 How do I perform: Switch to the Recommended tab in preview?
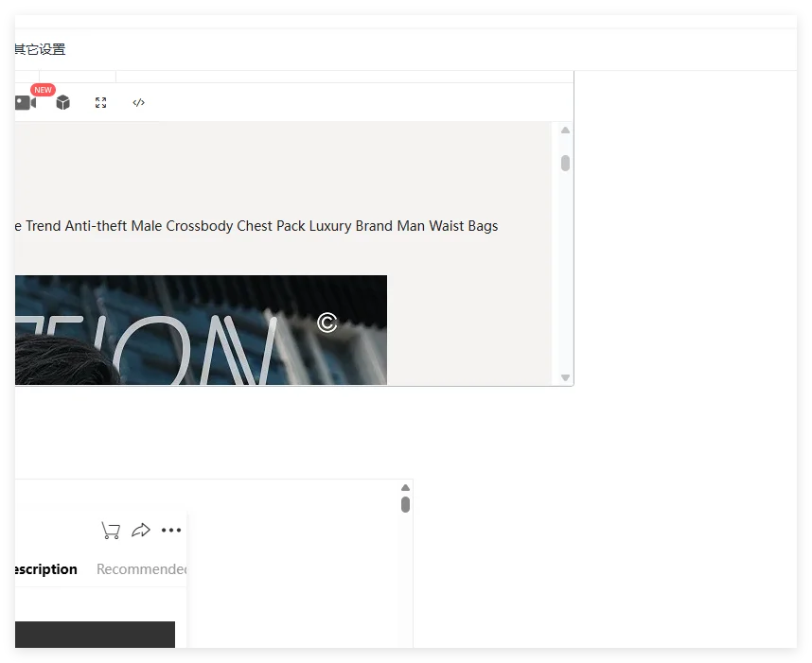141,568
